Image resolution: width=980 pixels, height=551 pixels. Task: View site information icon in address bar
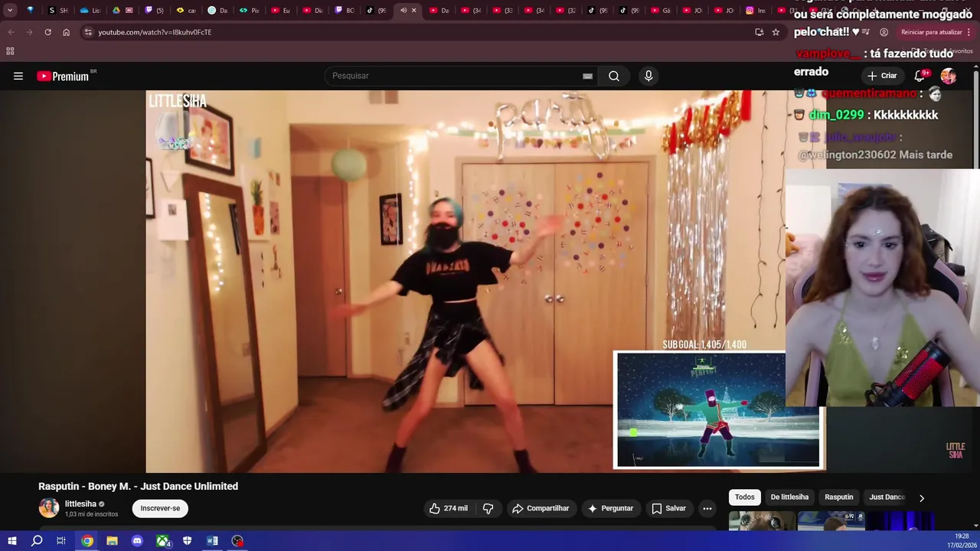click(88, 32)
